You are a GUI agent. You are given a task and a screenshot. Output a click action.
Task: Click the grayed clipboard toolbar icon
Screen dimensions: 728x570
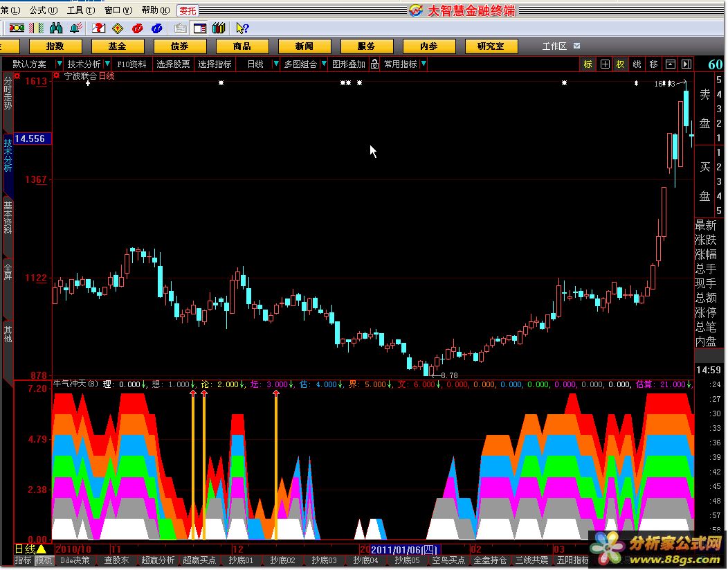click(180, 28)
